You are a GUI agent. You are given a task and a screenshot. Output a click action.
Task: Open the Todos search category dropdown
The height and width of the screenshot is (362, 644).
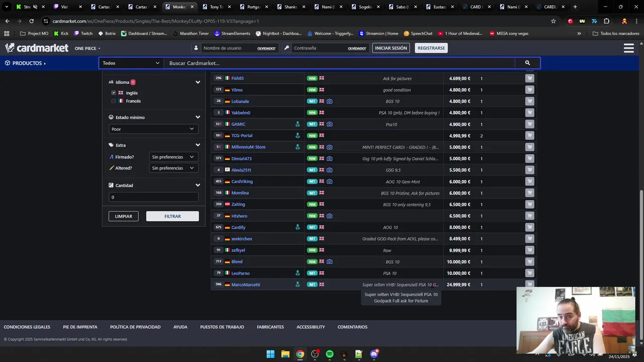pyautogui.click(x=131, y=63)
